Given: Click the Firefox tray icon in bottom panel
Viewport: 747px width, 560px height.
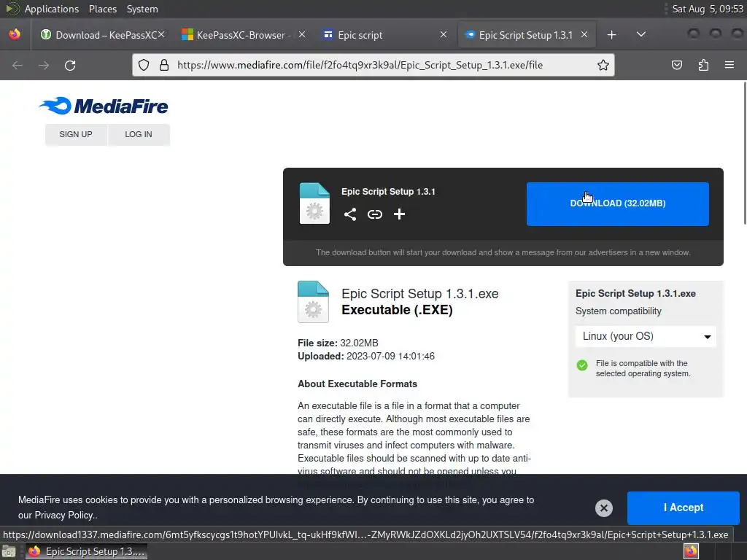Looking at the screenshot, I should click(x=691, y=551).
